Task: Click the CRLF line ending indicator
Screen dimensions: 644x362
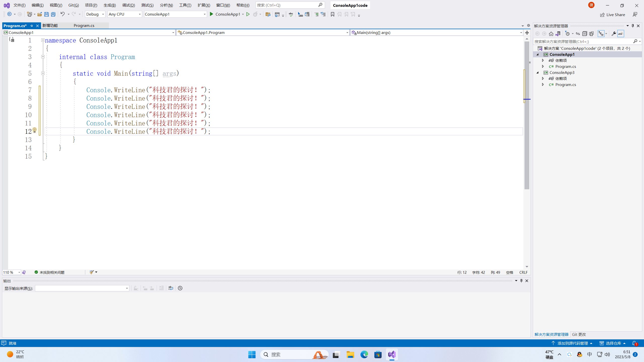Action: click(x=524, y=272)
